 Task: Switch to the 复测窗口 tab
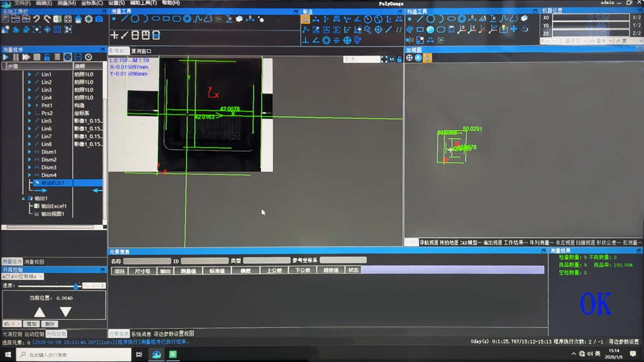coord(141,51)
